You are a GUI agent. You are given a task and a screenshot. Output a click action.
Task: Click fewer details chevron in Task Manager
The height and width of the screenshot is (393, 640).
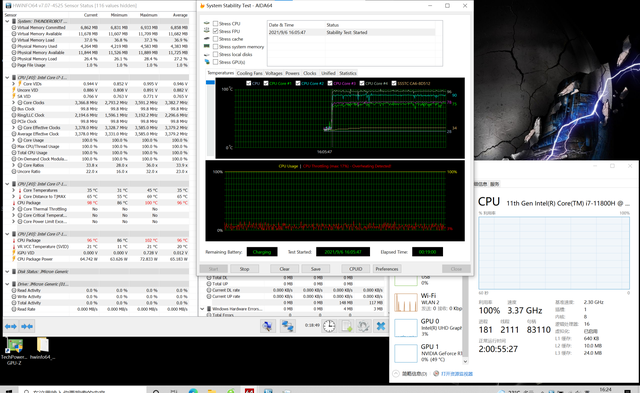pyautogui.click(x=396, y=373)
